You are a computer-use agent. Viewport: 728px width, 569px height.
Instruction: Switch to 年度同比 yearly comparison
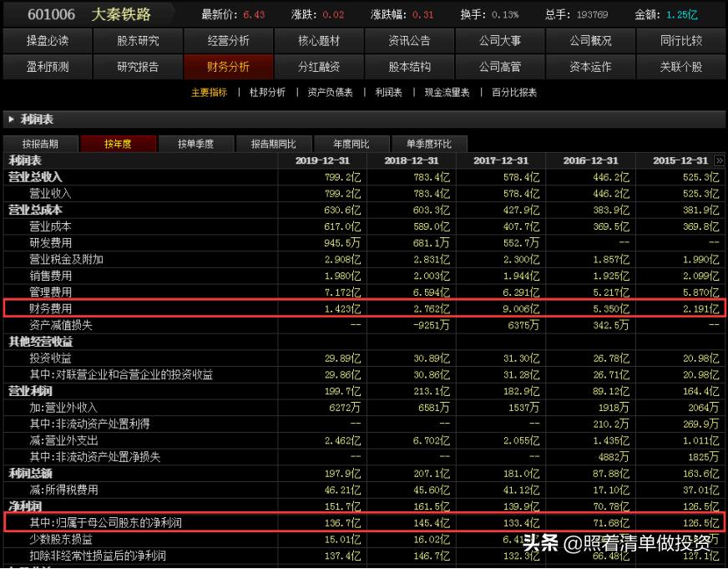[x=351, y=143]
